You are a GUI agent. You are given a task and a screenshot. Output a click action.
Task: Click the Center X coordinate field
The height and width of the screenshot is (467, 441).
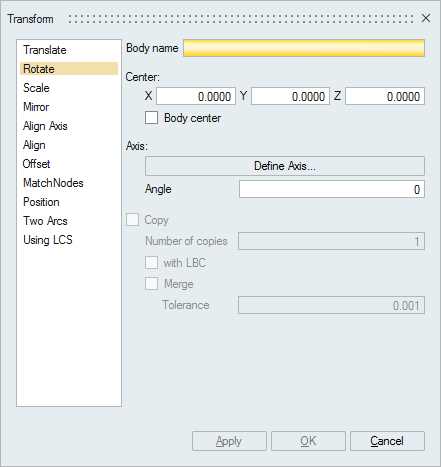196,96
